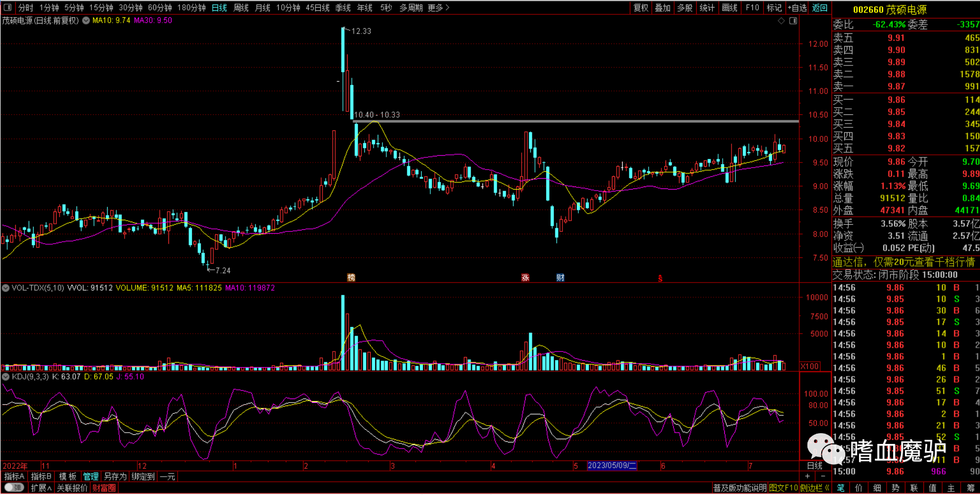This screenshot has width=980, height=495.
Task: Select the 势 trend tab
Action: pyautogui.click(x=896, y=488)
